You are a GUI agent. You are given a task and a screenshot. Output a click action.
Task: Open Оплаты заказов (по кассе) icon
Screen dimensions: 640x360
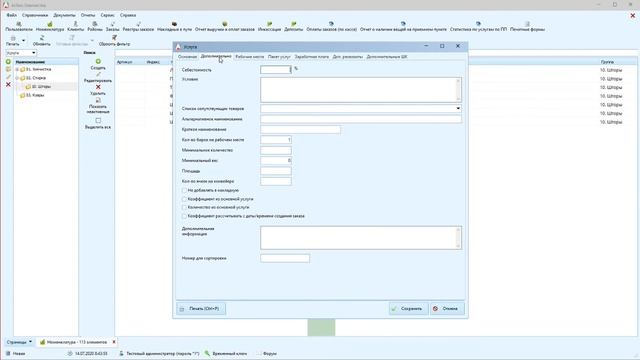click(331, 24)
